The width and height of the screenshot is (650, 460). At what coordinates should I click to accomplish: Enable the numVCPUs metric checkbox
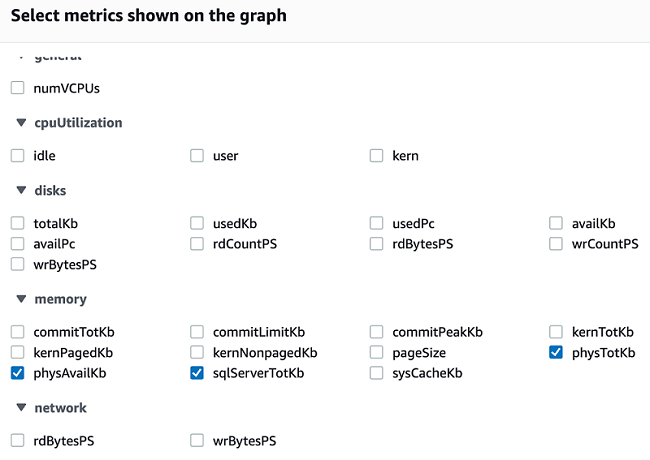point(17,88)
